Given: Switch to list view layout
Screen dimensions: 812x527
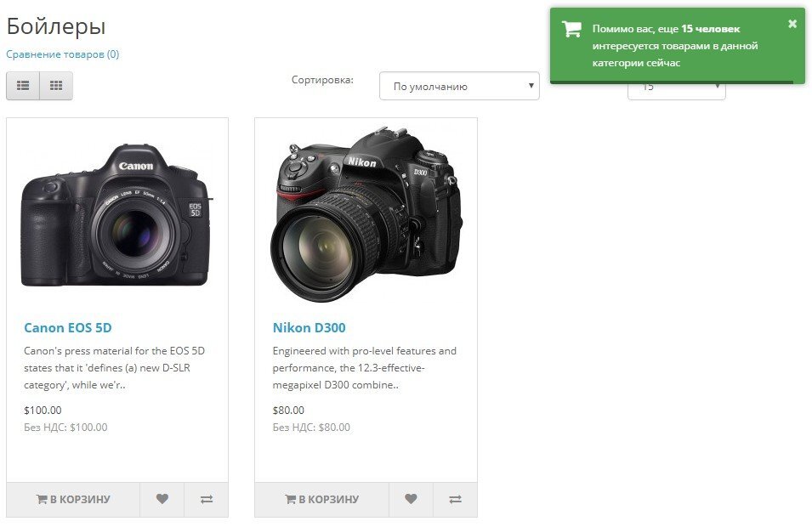Looking at the screenshot, I should point(23,86).
